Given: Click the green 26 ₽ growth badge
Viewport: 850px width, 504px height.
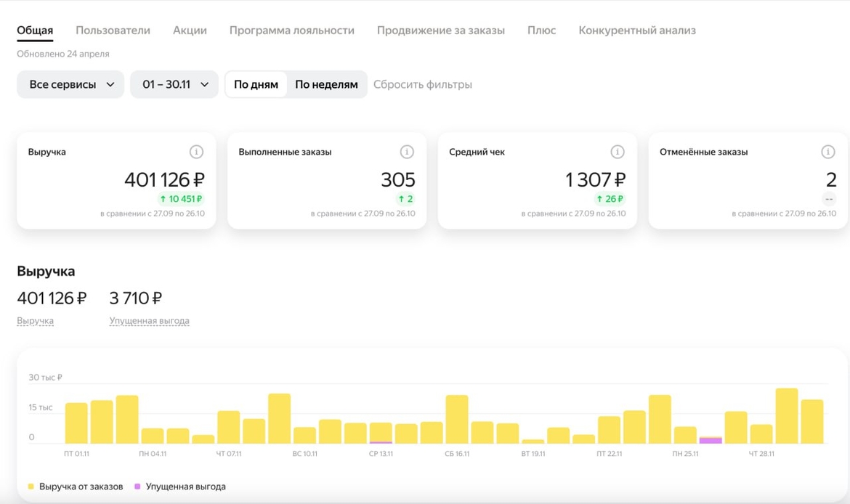Looking at the screenshot, I should [x=610, y=199].
